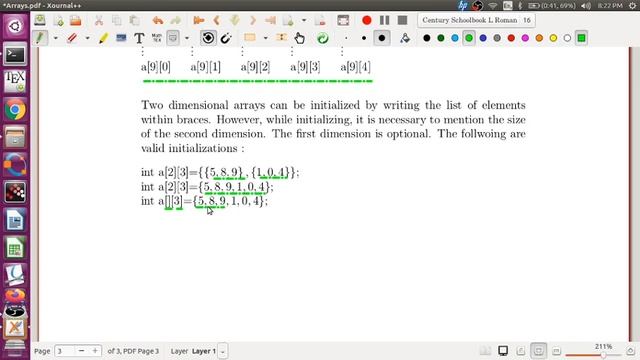Select the Pen tool
The image size is (640, 360).
coord(40,38)
